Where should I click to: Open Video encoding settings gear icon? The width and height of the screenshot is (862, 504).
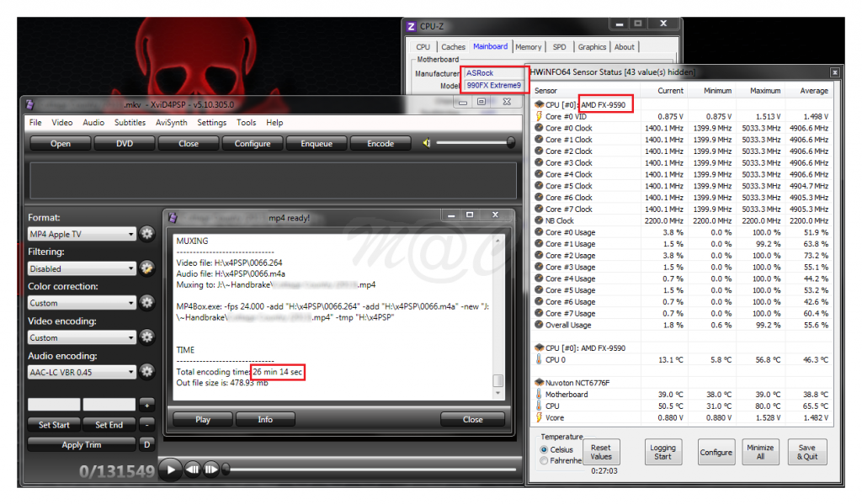click(146, 337)
